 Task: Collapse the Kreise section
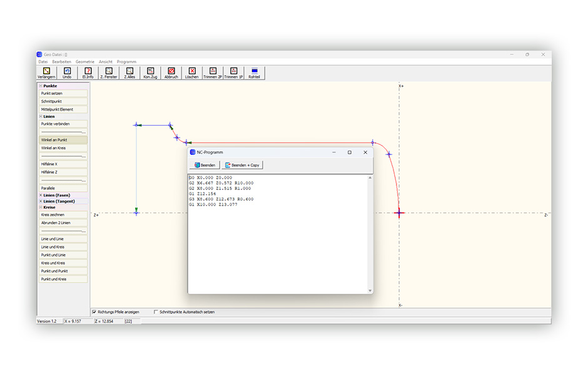(x=41, y=207)
